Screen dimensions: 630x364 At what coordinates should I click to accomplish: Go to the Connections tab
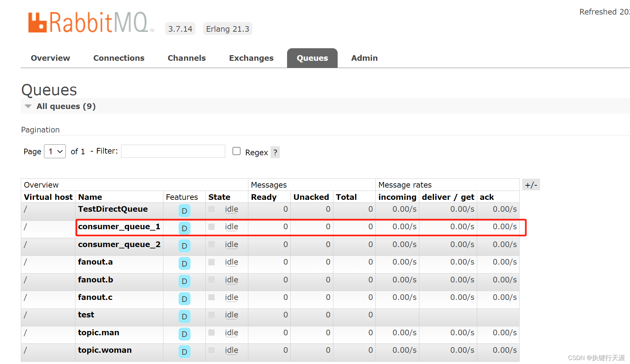(x=119, y=58)
